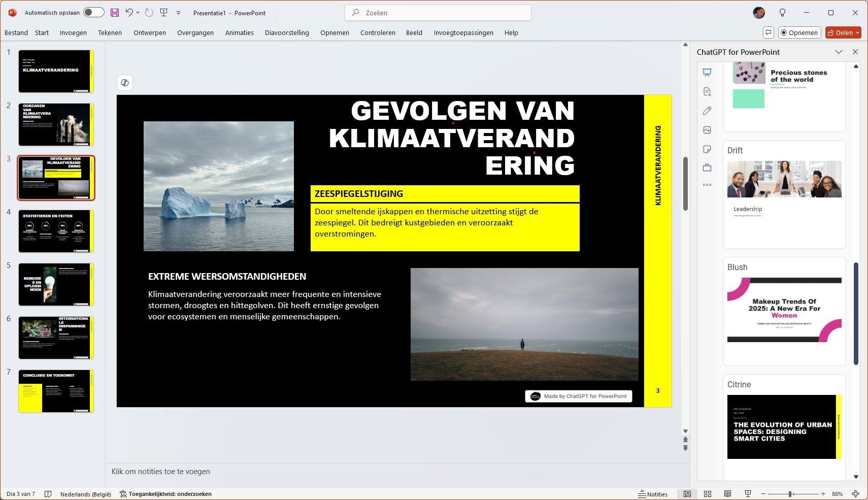
Task: Jump to next slide arrow below the scrollbar
Action: (x=685, y=448)
